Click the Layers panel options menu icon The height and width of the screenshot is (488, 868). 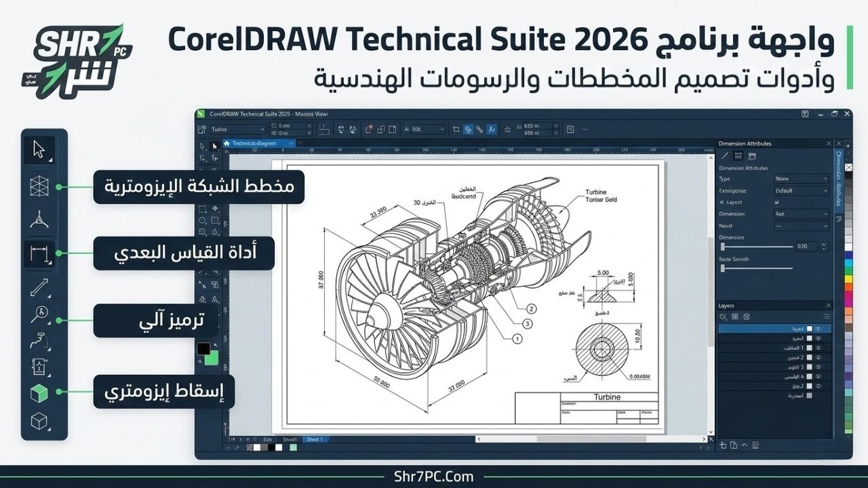[x=827, y=317]
